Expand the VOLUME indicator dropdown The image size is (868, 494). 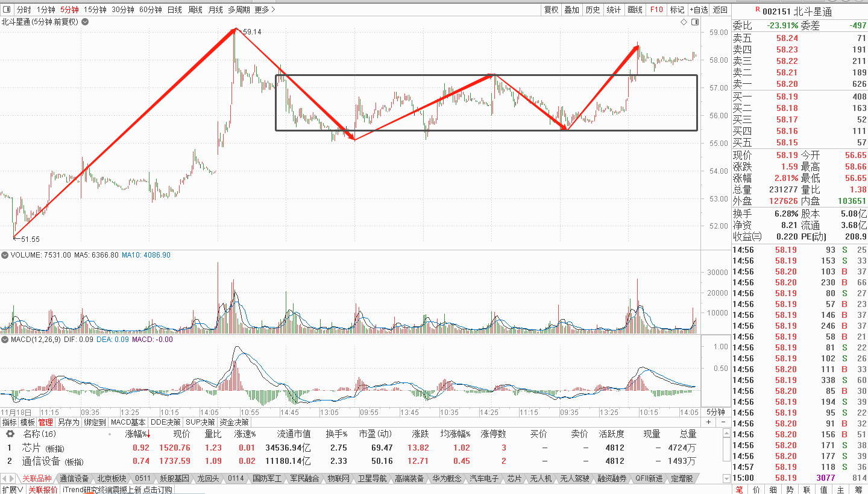click(x=5, y=255)
